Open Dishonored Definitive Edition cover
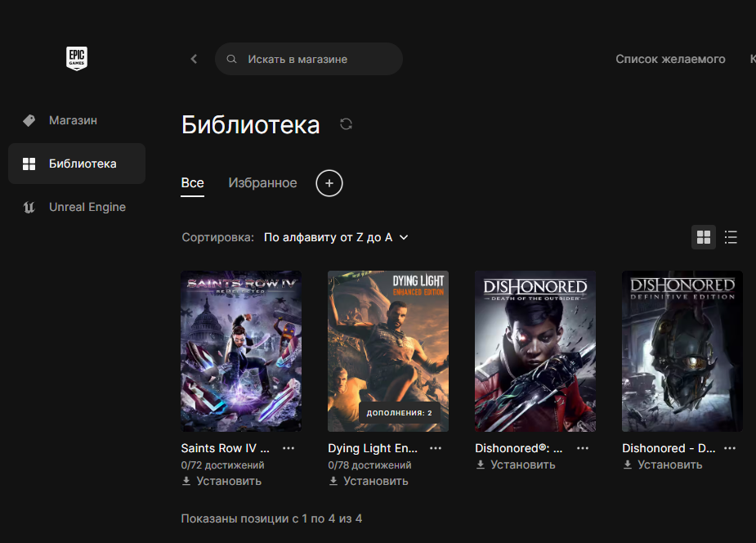Viewport: 756px width, 543px height. (682, 351)
